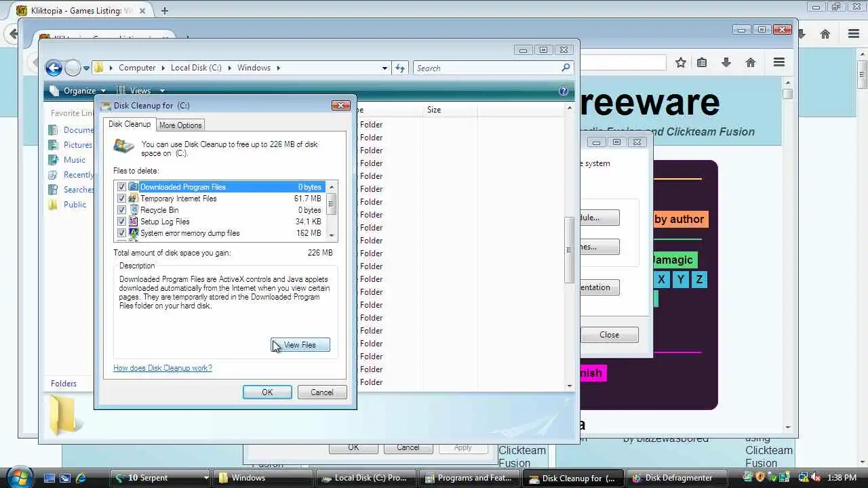Click the Back arrow in Explorer

click(54, 68)
